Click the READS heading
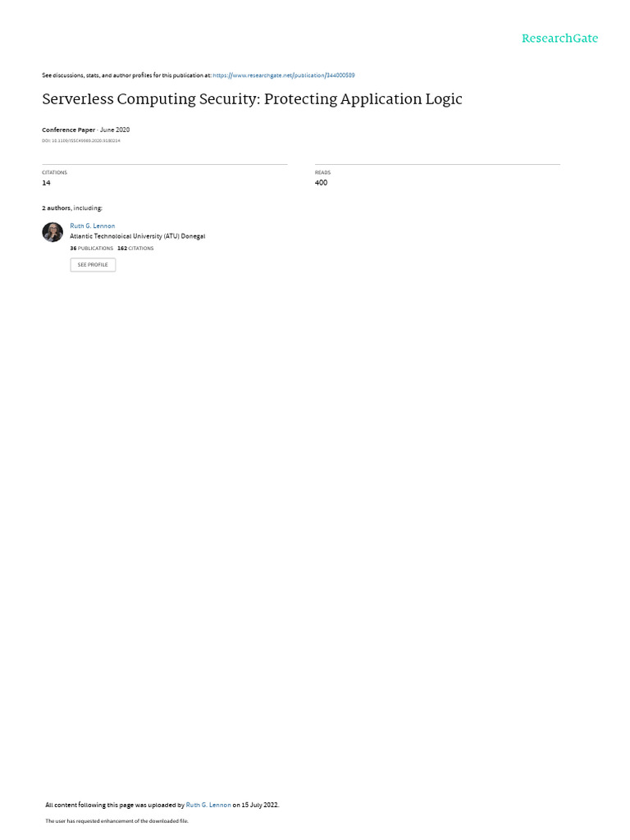Viewport: 630px width, 840px height. pyautogui.click(x=322, y=172)
